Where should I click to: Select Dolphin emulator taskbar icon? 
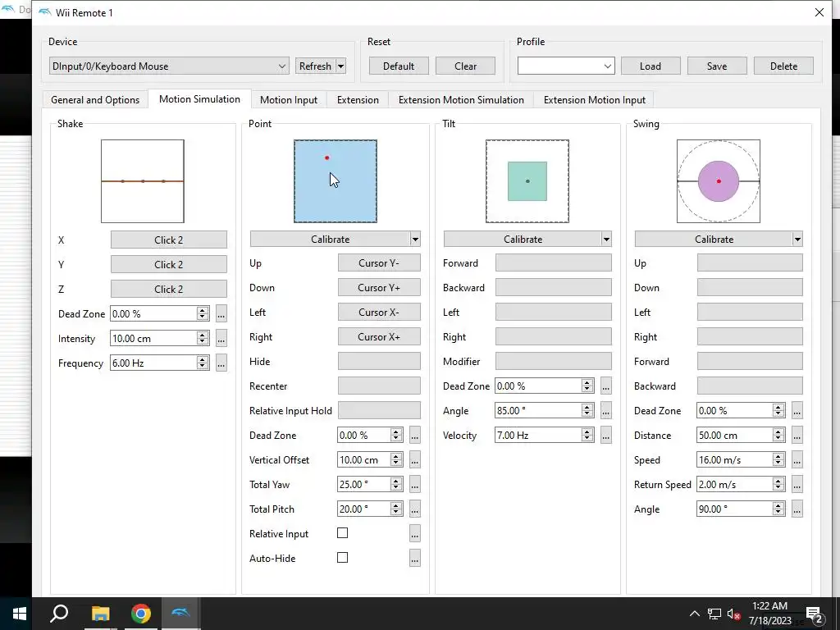coord(181,614)
